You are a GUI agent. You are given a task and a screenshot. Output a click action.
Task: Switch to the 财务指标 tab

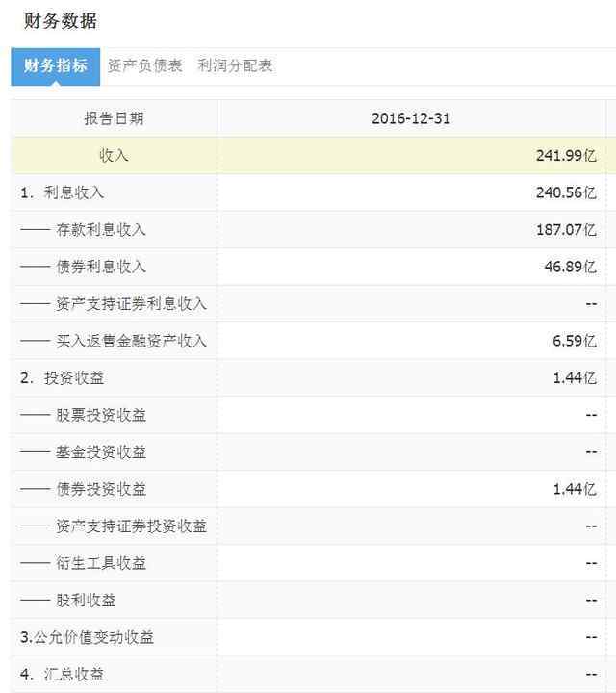(x=56, y=66)
